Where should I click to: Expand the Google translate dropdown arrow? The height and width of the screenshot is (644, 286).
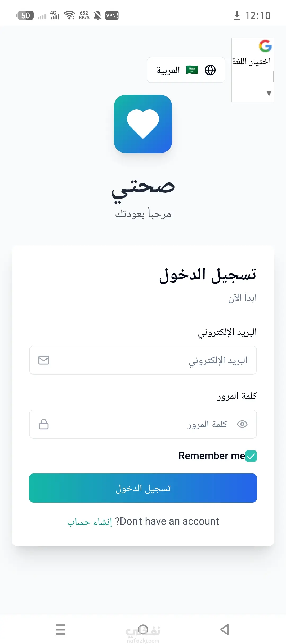[269, 93]
